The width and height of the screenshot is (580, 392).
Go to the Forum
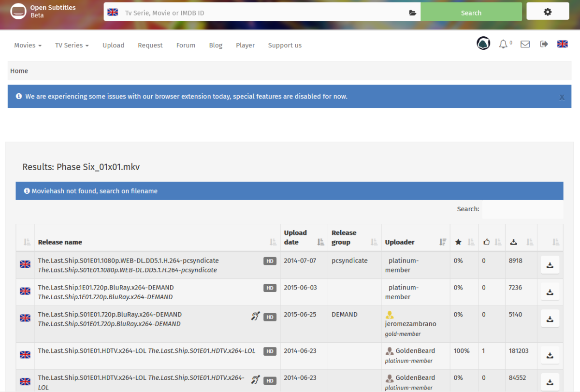pos(186,45)
